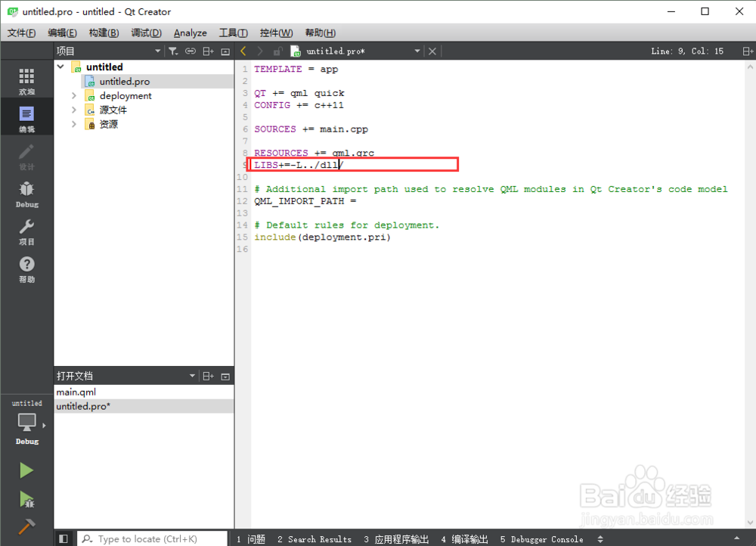This screenshot has width=756, height=546.
Task: Split the Projects panel view
Action: coord(209,51)
